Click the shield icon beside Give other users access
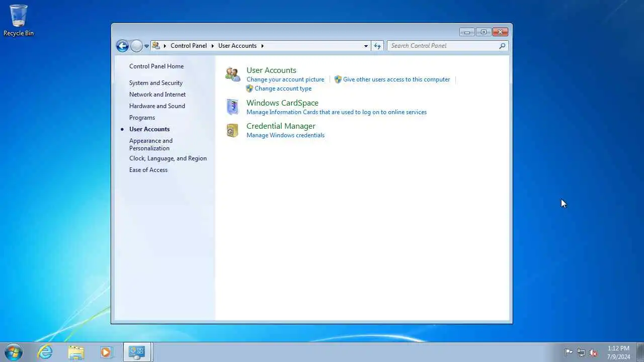 338,79
